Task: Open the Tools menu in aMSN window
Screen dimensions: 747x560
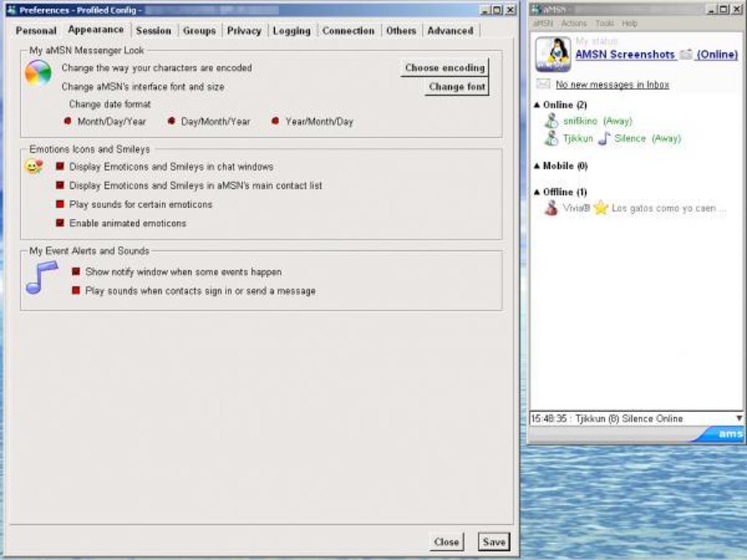Action: pos(604,23)
